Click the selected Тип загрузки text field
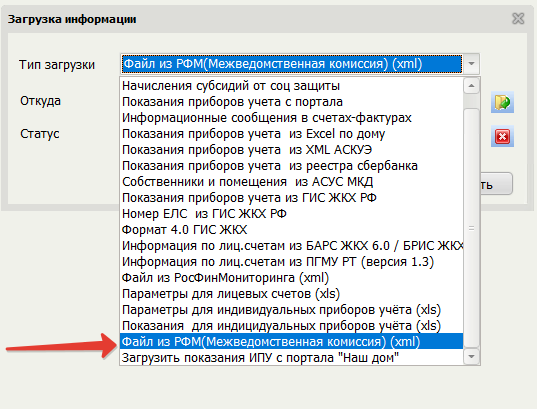537x409 pixels. (x=292, y=64)
